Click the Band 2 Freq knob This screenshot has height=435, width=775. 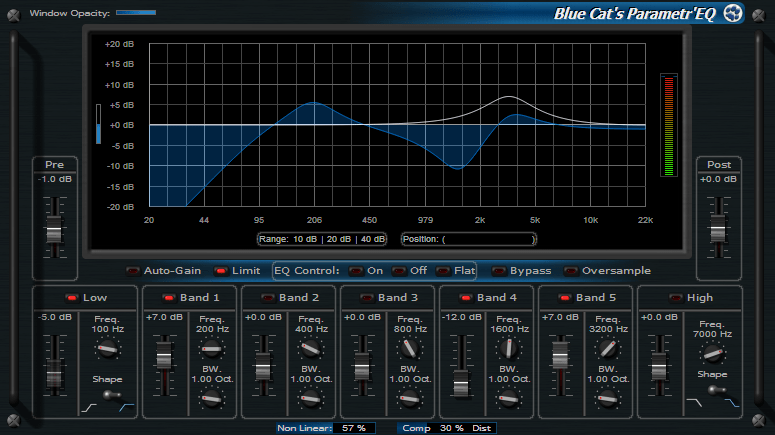pos(310,349)
